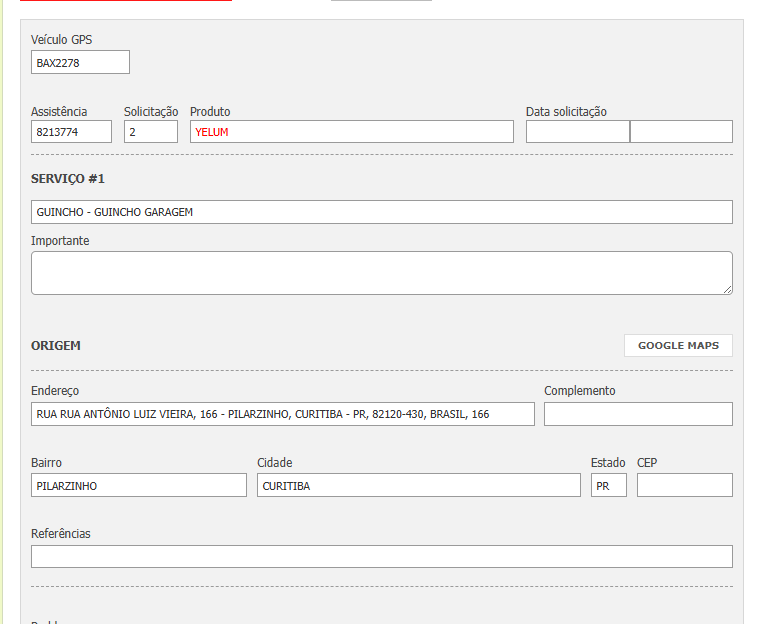The image size is (762, 624).
Task: Click the SERVIÇO #1 section heading
Action: coord(68,179)
